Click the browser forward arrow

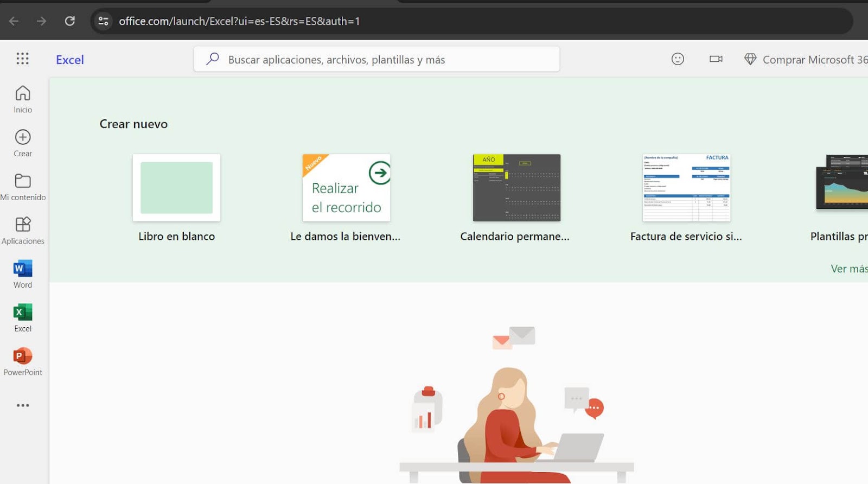pos(41,21)
